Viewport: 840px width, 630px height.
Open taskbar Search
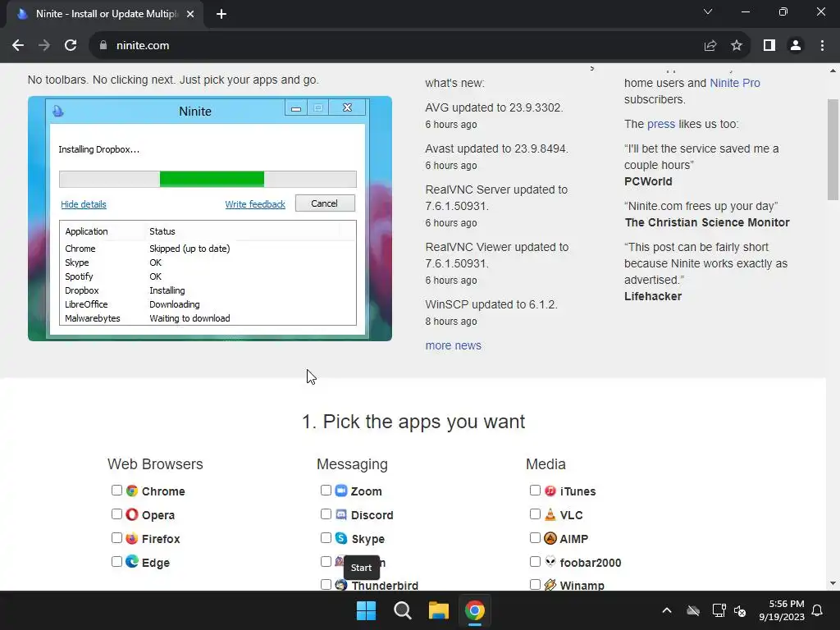coord(402,610)
